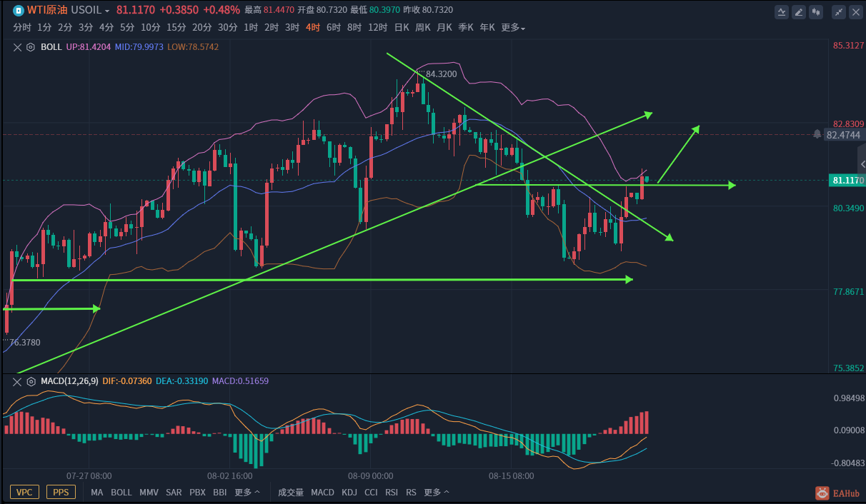Show the 成交量 volume sub-indicator

pos(291,493)
